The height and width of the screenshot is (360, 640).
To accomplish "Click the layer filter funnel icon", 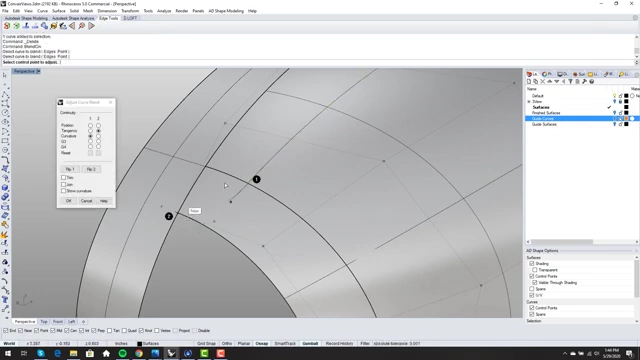I will click(571, 82).
